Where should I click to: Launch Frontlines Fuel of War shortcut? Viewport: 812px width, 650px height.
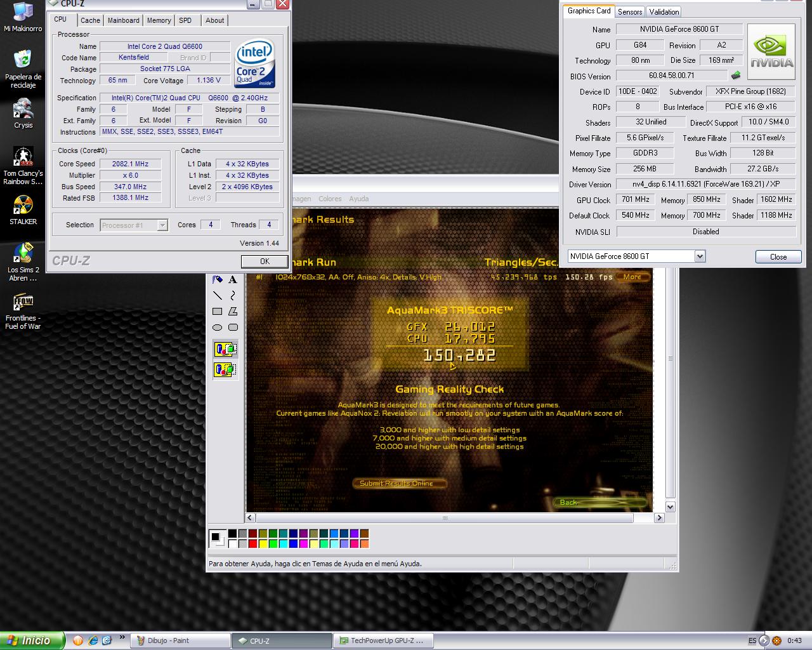(x=23, y=311)
